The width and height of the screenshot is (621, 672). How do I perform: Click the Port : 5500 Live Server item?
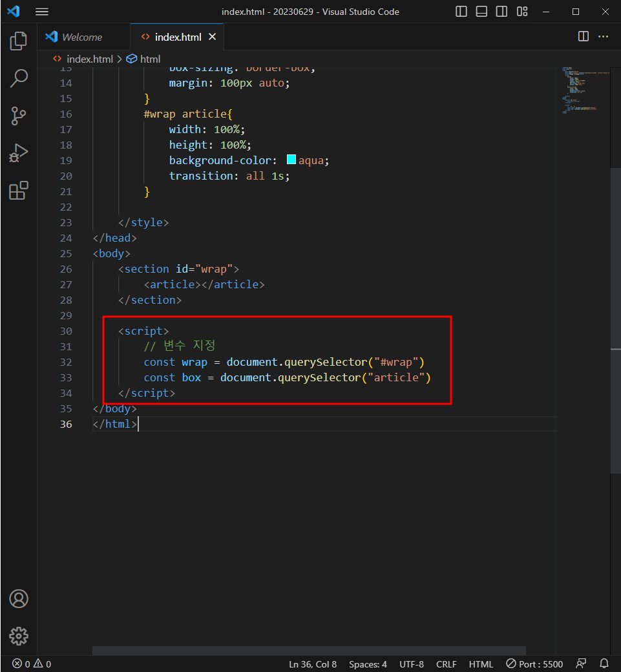point(534,664)
